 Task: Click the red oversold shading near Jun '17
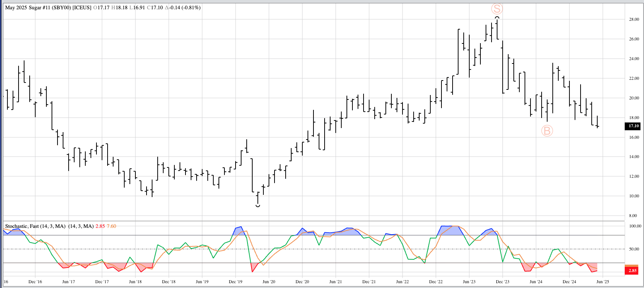click(x=65, y=265)
